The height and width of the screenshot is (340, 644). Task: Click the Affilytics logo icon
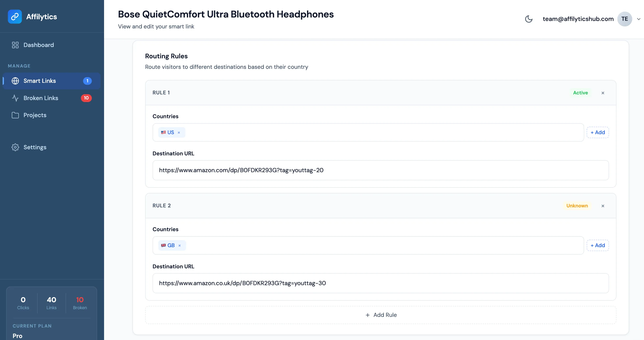[x=15, y=17]
